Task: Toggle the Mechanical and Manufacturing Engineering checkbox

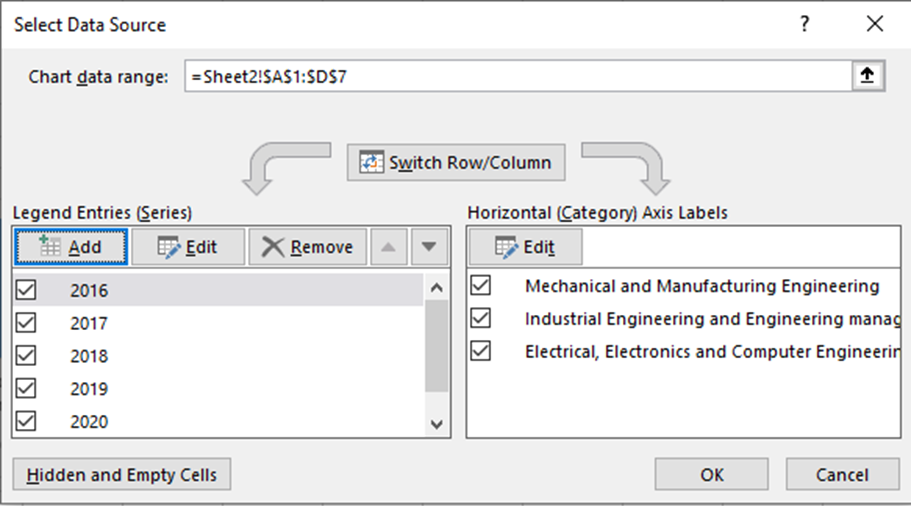Action: 480,285
